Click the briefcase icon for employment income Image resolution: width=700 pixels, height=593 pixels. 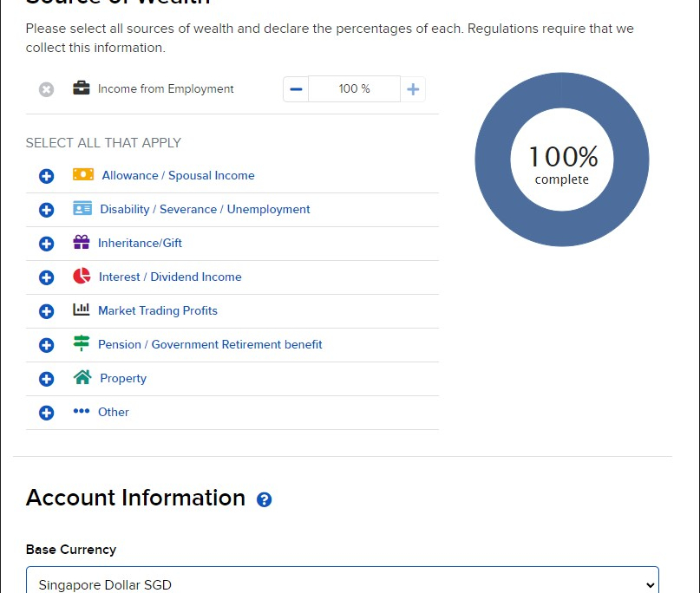click(82, 88)
